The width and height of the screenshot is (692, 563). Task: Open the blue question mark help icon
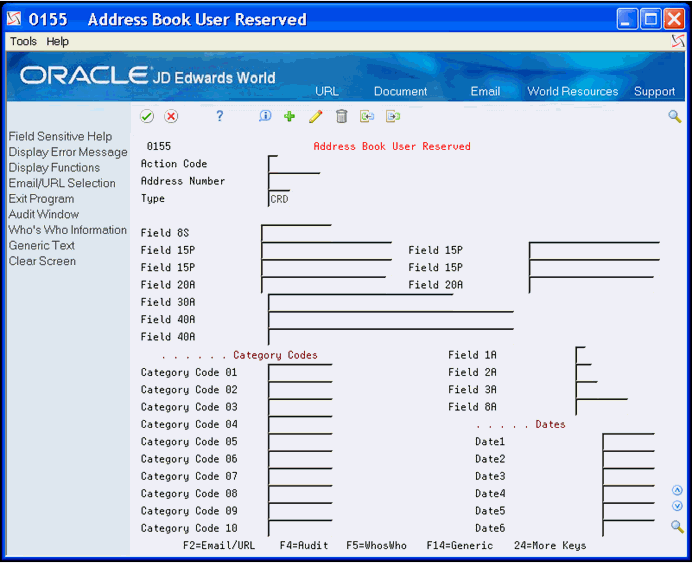pos(219,116)
